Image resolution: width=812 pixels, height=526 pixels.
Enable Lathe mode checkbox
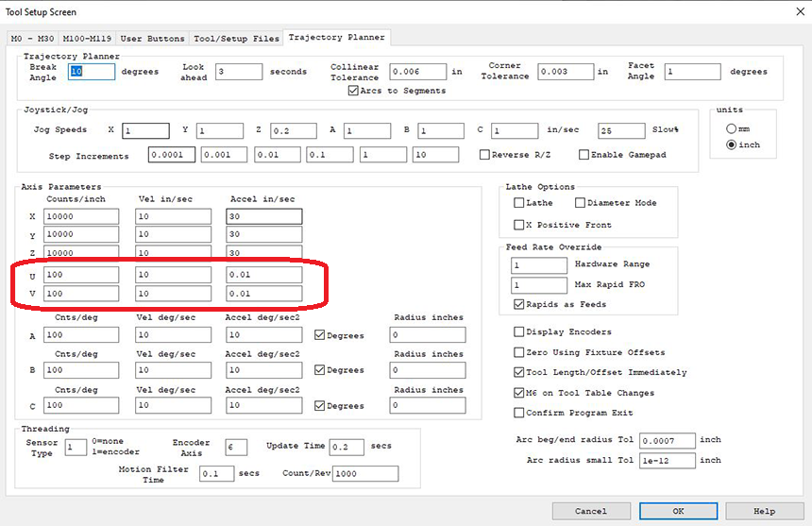(519, 203)
